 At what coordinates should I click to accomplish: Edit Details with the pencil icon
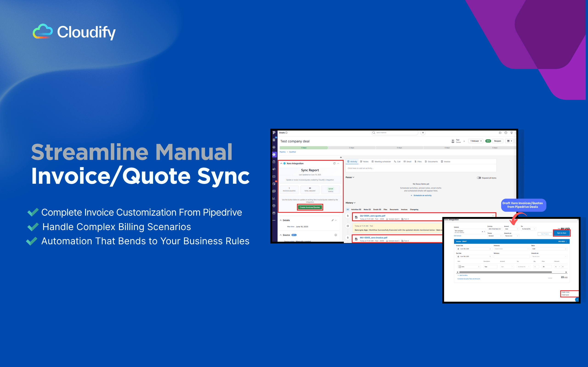pos(332,220)
